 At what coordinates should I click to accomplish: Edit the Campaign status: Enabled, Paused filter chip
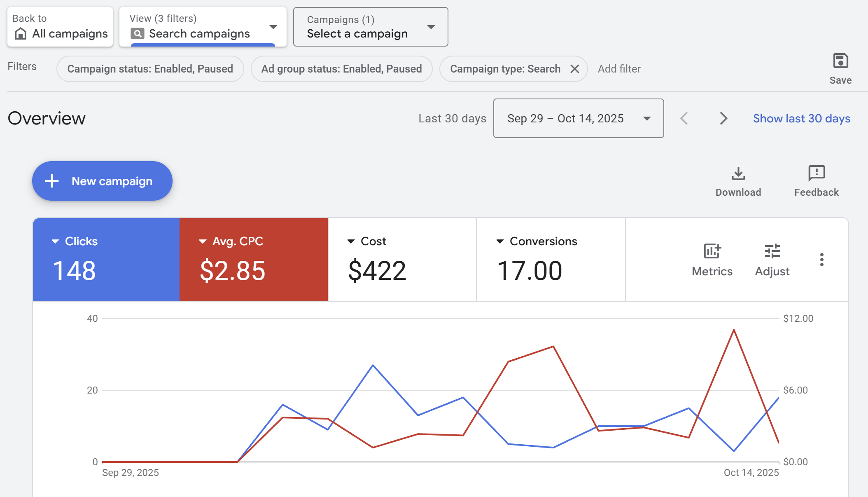150,69
